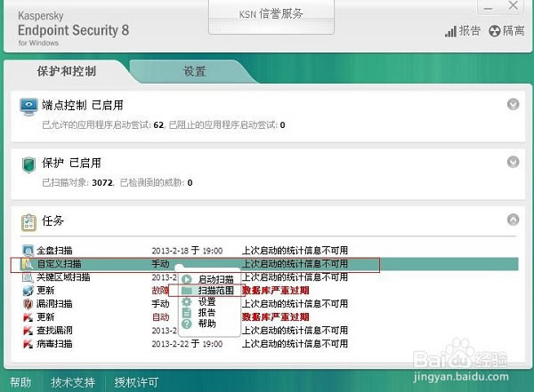Click the 更新 row with globe icon

(269, 291)
